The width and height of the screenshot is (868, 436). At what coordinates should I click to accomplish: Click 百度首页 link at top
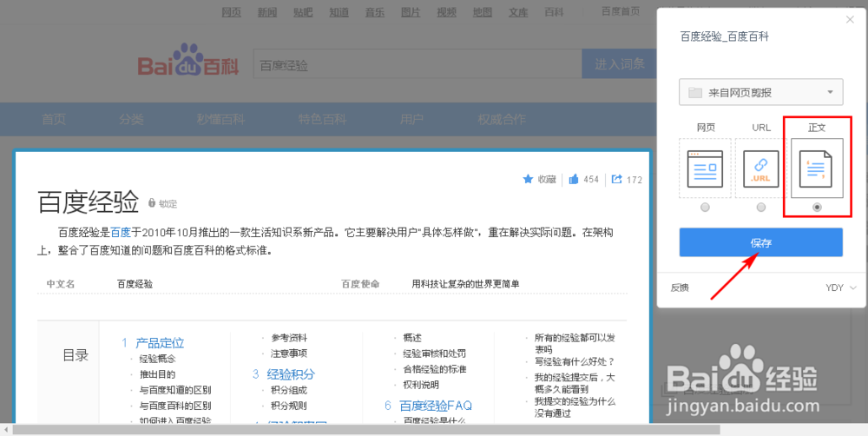621,11
